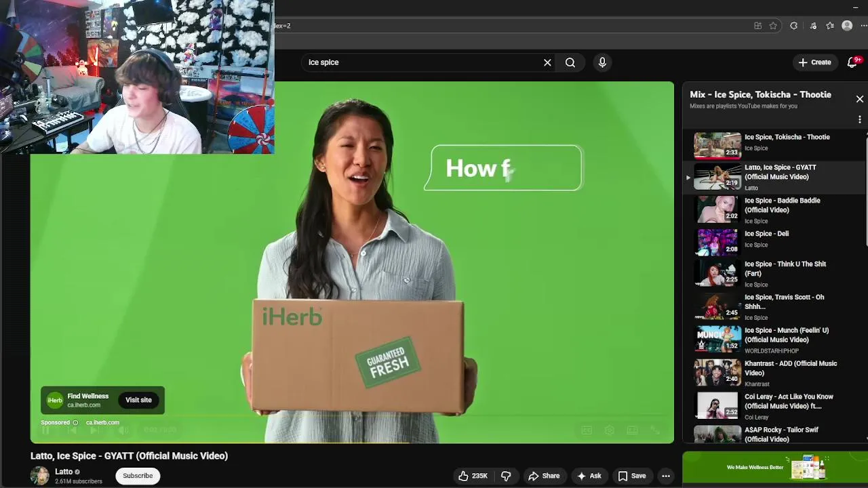Open the browser profile avatar

coord(847,26)
